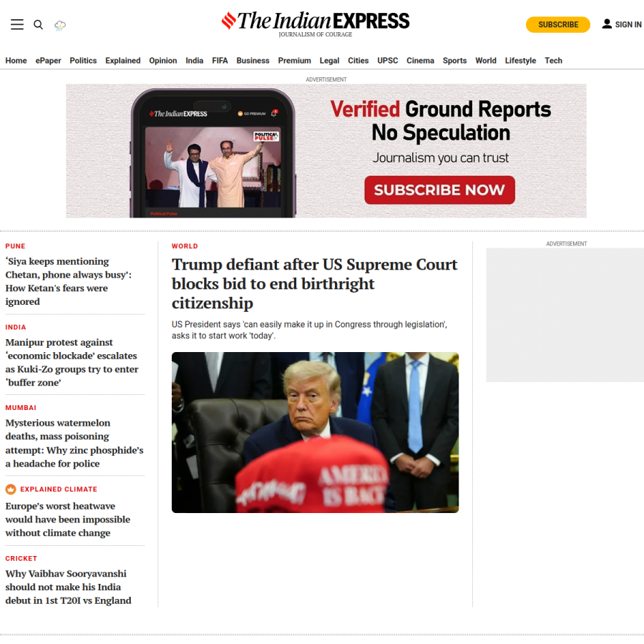Open the Sports section
Screen dimensions: 644x644
tap(454, 60)
